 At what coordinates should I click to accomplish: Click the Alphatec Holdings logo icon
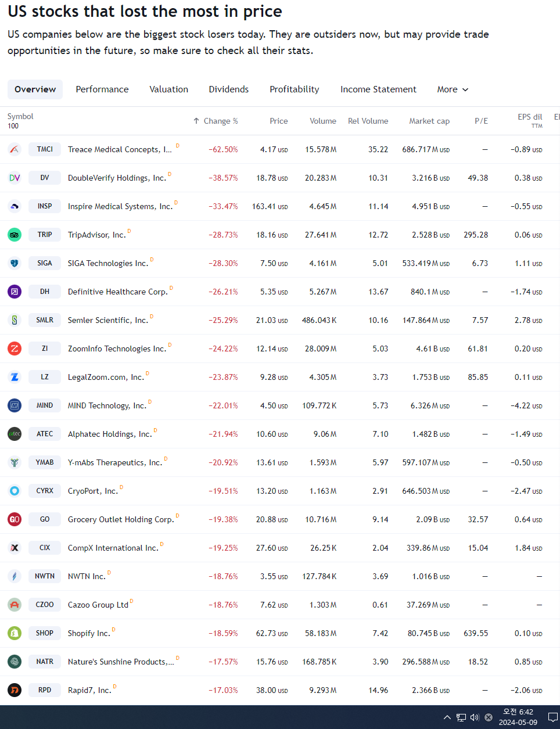coord(15,434)
